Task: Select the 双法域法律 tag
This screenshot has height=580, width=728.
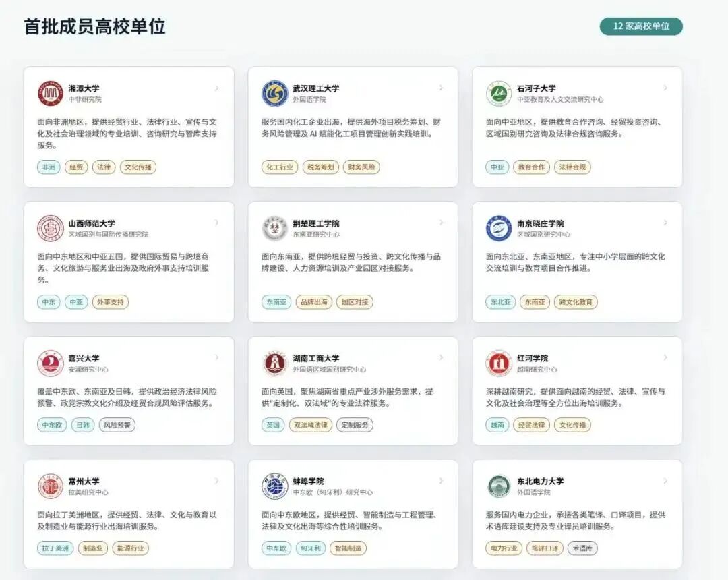Action: tap(311, 425)
